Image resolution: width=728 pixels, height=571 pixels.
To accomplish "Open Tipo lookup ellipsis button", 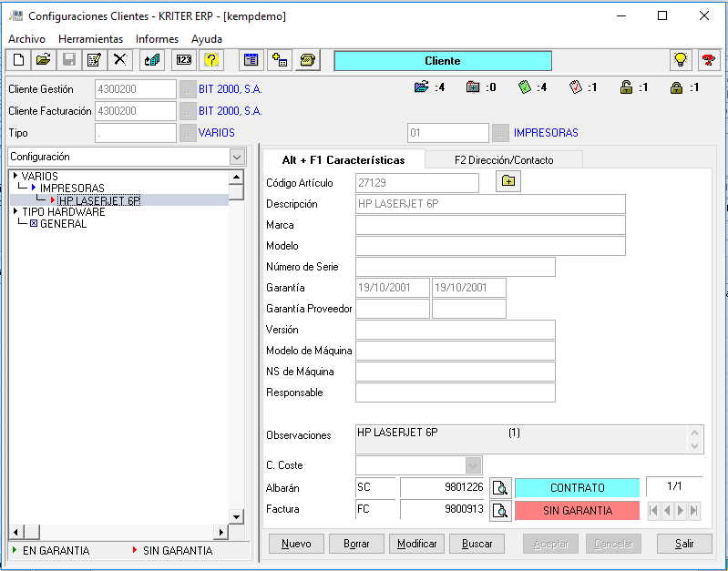I will (188, 133).
